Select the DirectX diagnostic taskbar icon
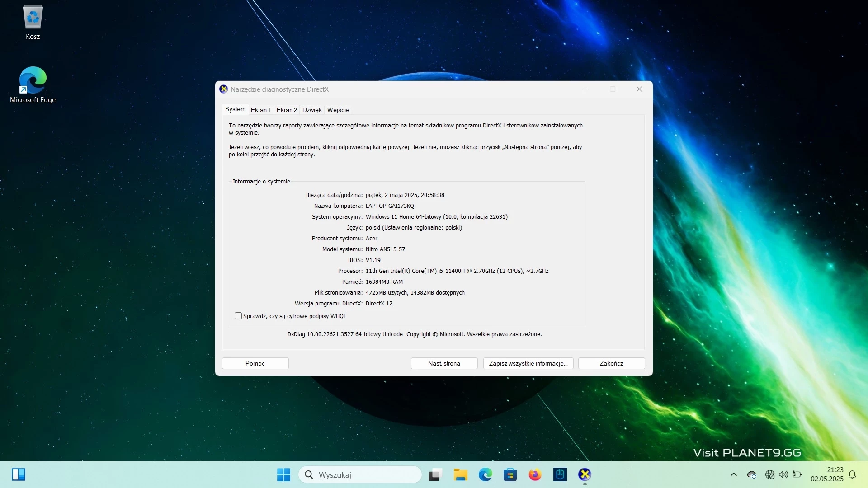The height and width of the screenshot is (488, 868). [x=585, y=474]
